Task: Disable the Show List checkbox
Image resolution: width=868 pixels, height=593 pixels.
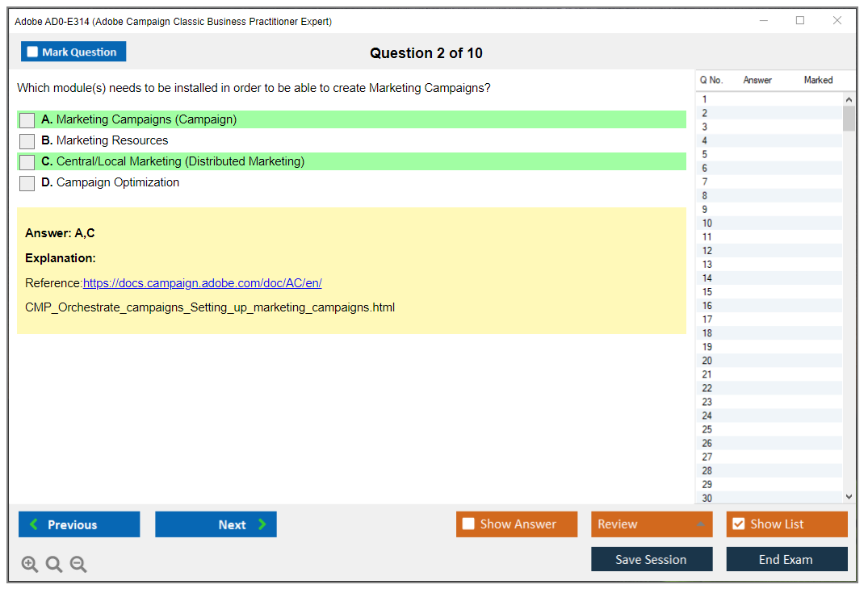Action: click(x=738, y=524)
